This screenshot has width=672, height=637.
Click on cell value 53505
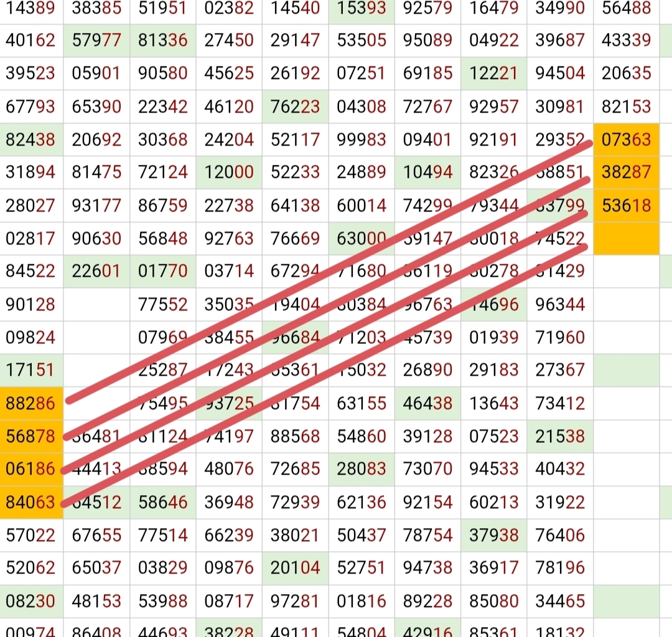[362, 40]
